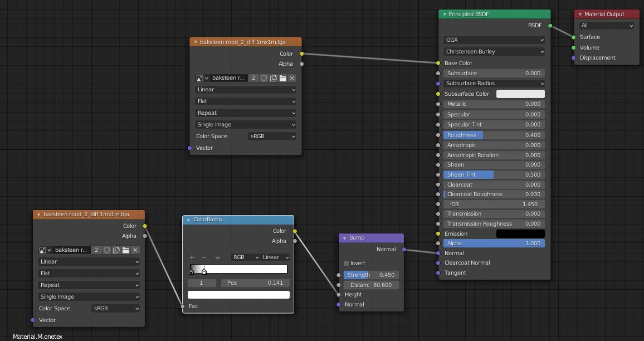
Task: Click ColorRamp selected stop white color swatch
Action: [238, 295]
